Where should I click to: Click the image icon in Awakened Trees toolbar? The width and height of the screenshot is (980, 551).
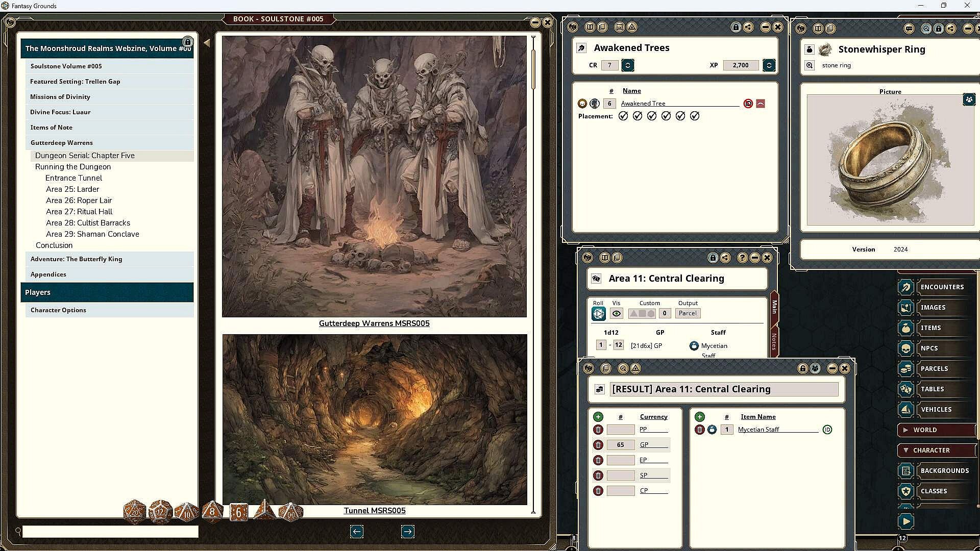620,27
